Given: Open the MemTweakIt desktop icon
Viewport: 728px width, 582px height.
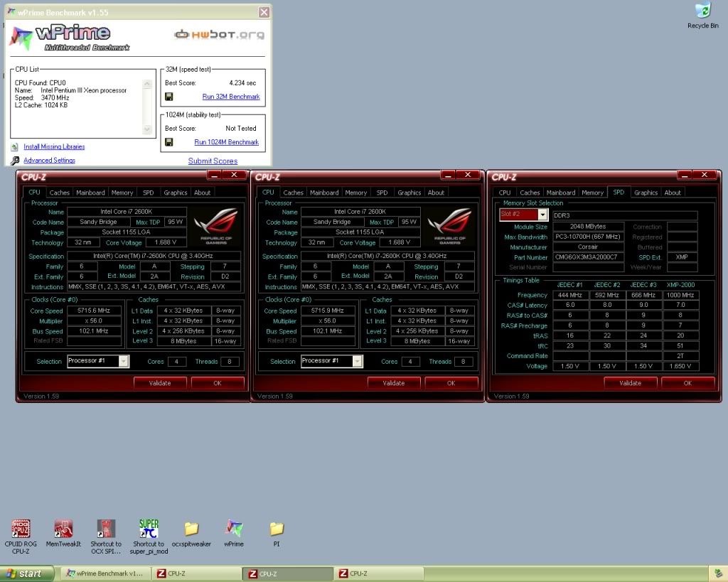Looking at the screenshot, I should point(63,529).
